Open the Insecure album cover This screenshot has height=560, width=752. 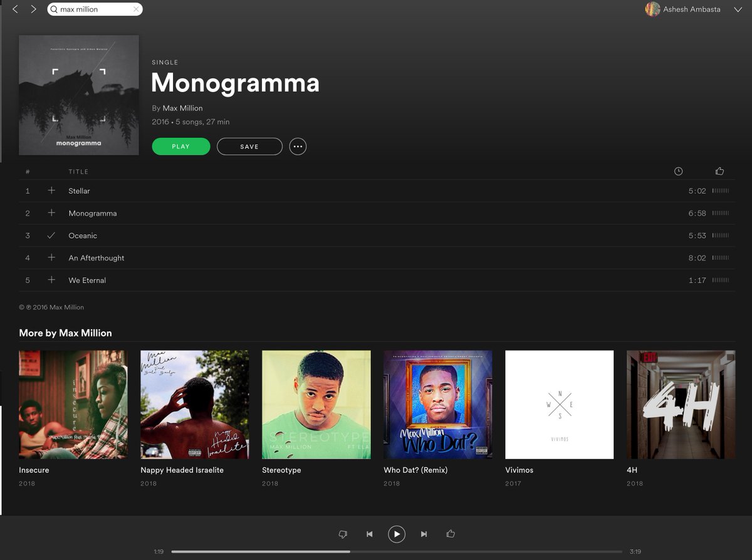tap(73, 405)
